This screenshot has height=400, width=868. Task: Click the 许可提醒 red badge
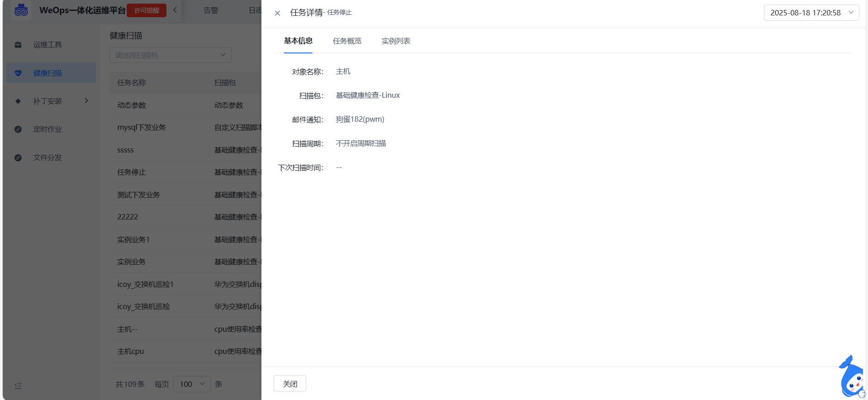click(x=147, y=10)
